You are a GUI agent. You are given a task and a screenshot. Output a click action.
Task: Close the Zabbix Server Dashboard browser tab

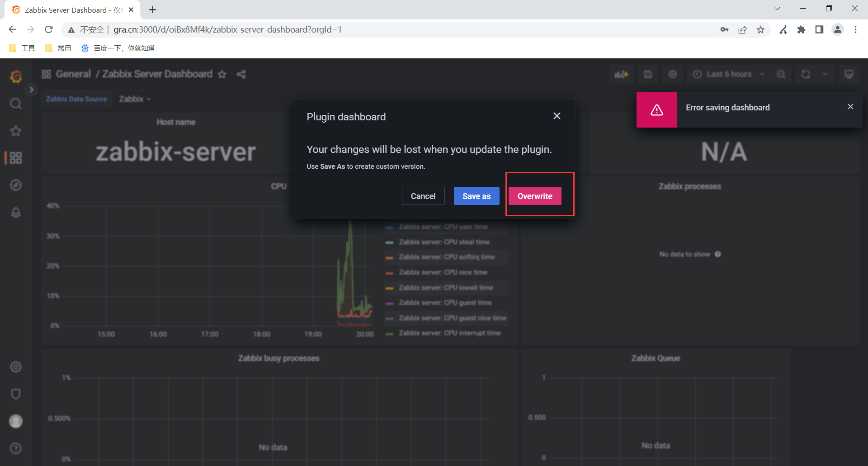point(131,10)
